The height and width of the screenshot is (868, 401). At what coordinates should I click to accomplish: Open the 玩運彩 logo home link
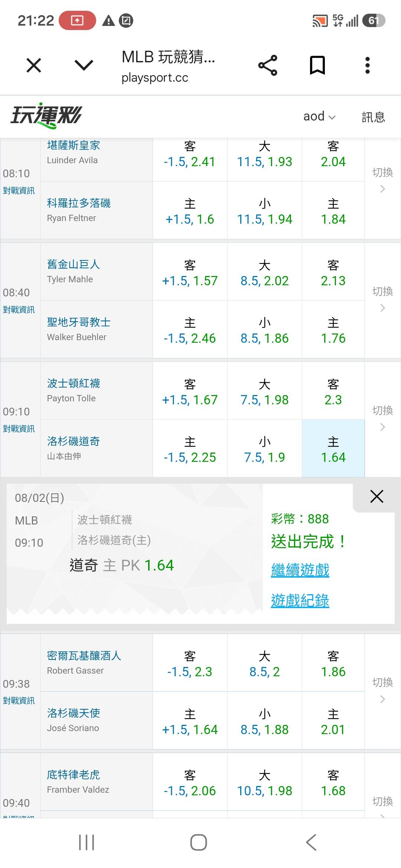point(46,116)
